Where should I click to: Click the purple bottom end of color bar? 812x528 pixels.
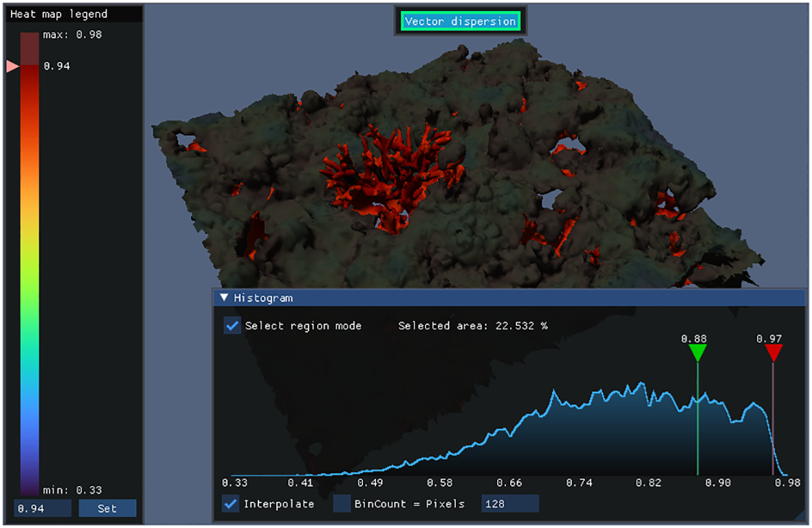(29, 485)
